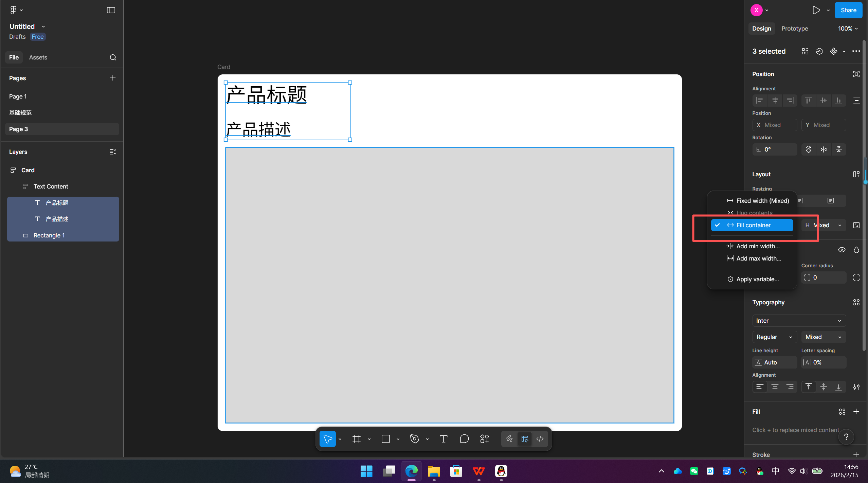Add a fill with the plus in Fill section

click(x=856, y=412)
